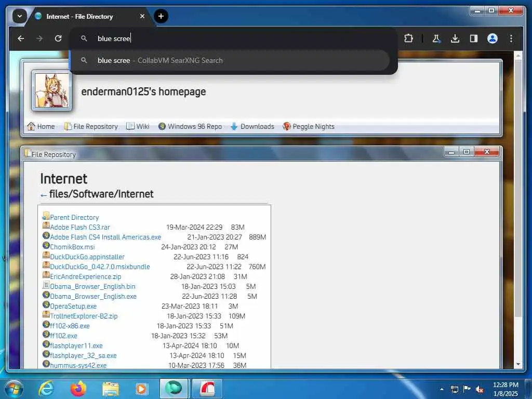Open a new tab with the plus button
The height and width of the screenshot is (399, 532).
[161, 16]
